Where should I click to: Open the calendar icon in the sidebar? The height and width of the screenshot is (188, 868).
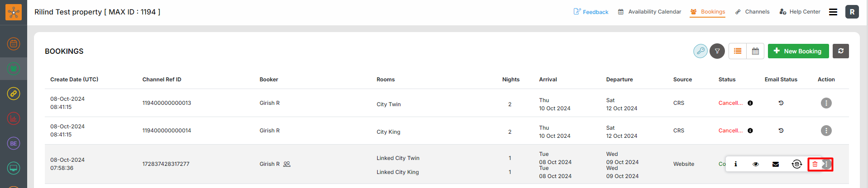coord(14,44)
